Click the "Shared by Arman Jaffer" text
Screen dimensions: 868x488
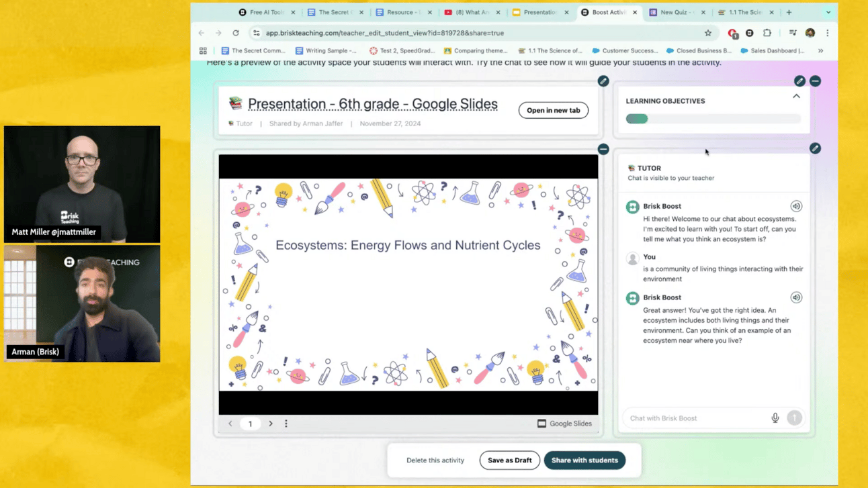[x=306, y=124]
